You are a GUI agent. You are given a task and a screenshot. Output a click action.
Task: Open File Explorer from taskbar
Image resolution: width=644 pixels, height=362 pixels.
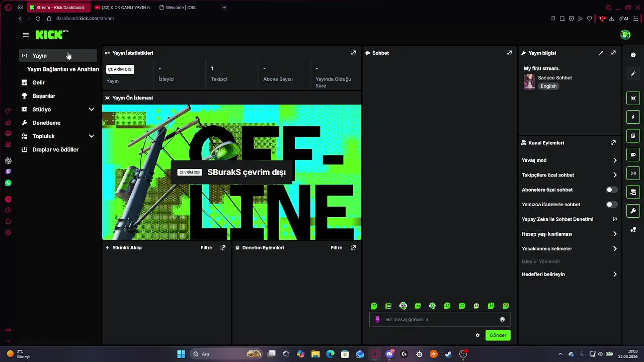pyautogui.click(x=315, y=354)
